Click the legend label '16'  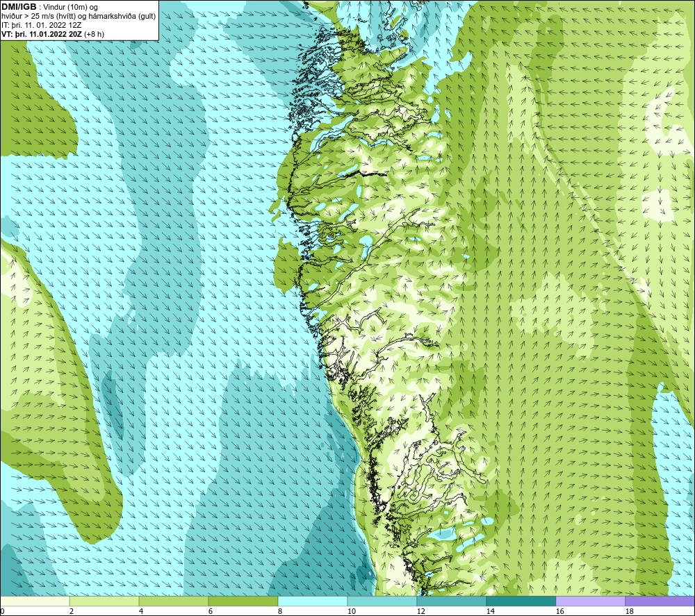coord(559,611)
